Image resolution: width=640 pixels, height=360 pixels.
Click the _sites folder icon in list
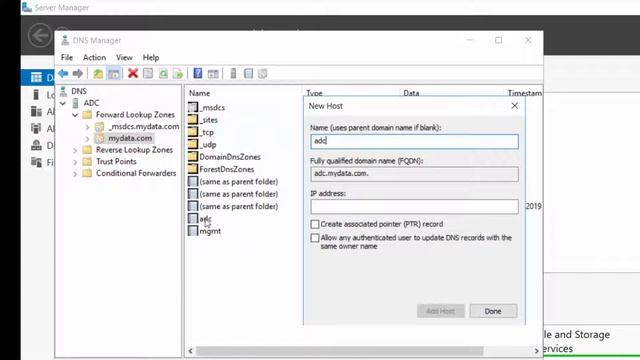coord(193,120)
